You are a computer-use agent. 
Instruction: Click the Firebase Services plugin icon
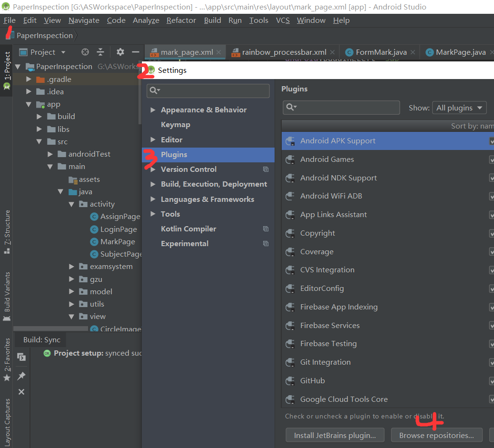point(290,325)
